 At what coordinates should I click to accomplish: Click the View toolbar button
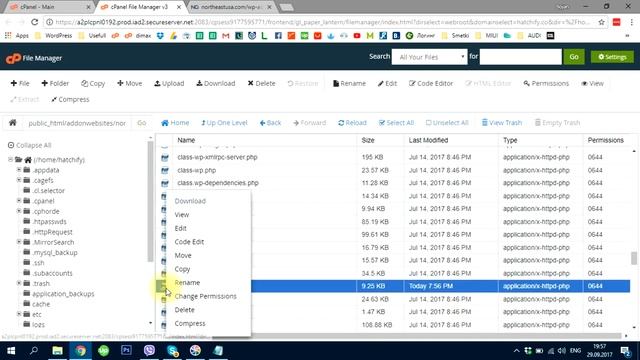(x=592, y=83)
